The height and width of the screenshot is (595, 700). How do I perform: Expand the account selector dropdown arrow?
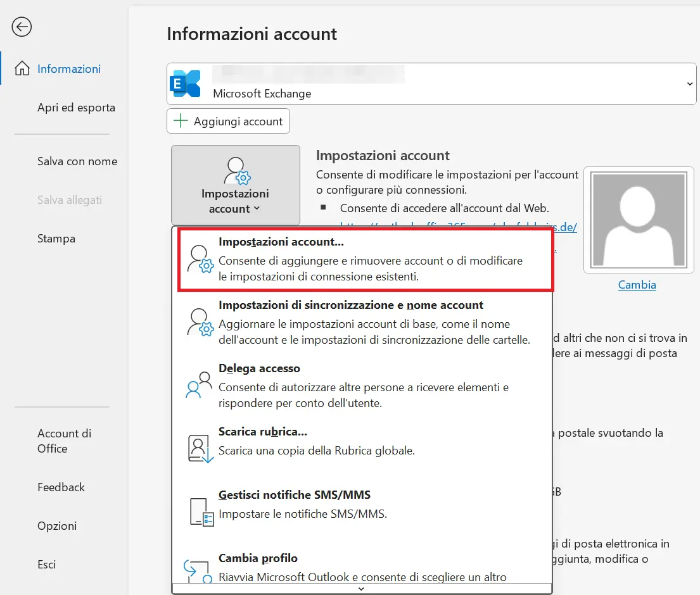point(689,84)
